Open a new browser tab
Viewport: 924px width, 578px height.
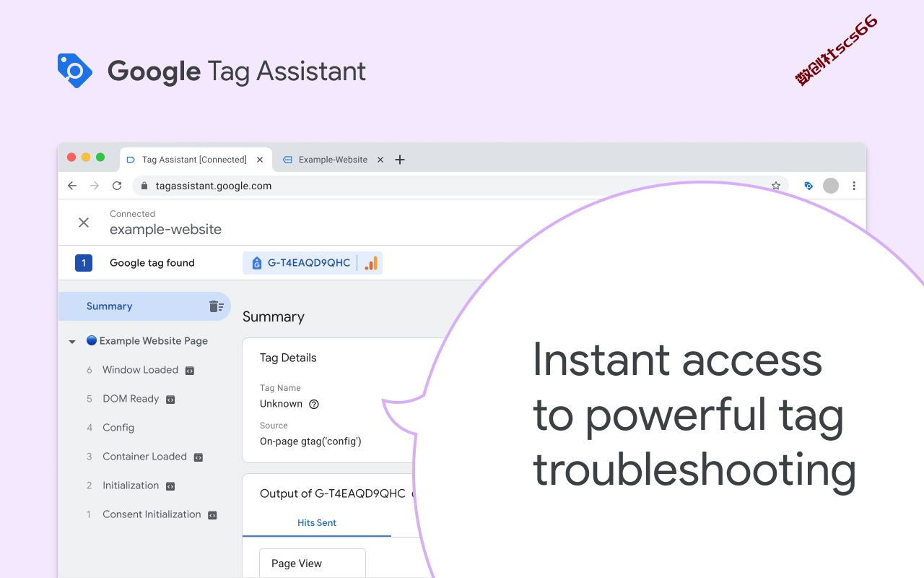click(400, 160)
